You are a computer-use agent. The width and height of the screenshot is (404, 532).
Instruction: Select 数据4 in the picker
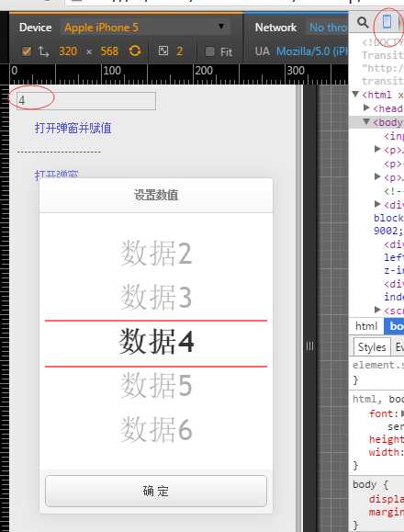[x=156, y=342]
